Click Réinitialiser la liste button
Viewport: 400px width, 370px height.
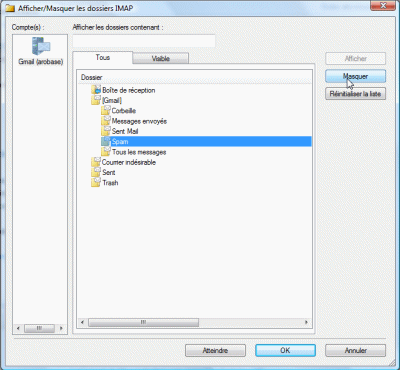(x=355, y=94)
